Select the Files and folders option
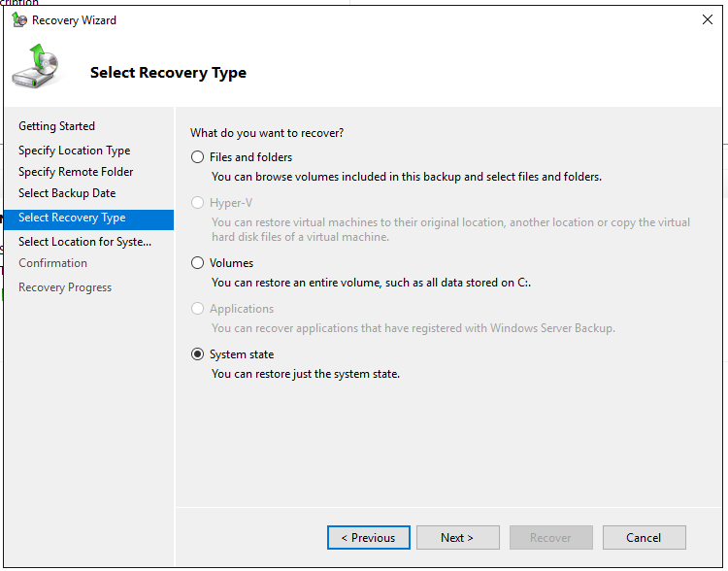728x571 pixels. tap(198, 157)
